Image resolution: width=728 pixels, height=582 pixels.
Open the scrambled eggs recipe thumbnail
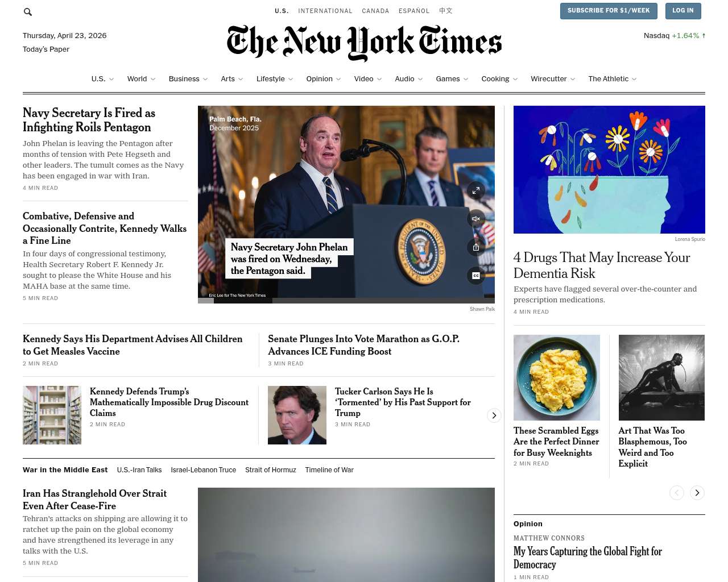[x=557, y=377]
